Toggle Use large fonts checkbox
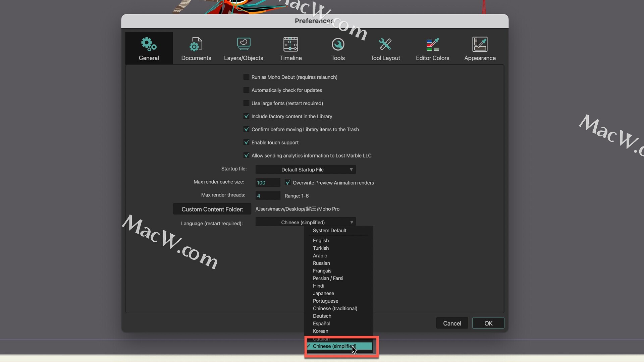644x362 pixels. [x=246, y=103]
